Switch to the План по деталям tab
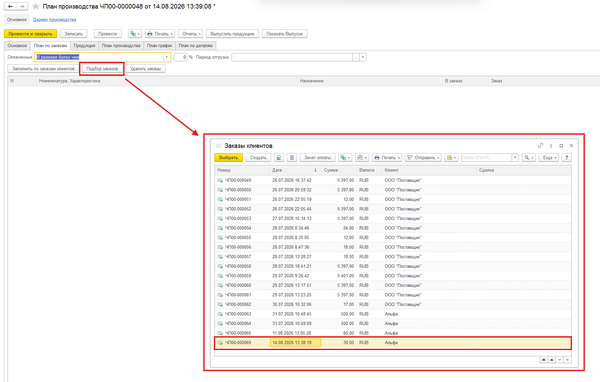The height and width of the screenshot is (382, 600). tap(196, 46)
